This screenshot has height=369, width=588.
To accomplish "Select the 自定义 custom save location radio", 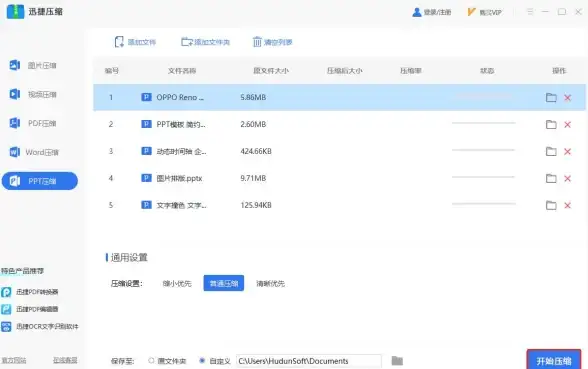I will click(x=202, y=361).
